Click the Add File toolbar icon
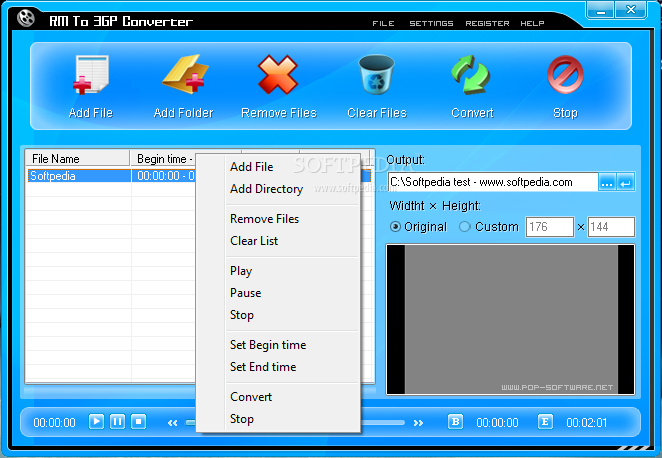The image size is (662, 458). [91, 74]
